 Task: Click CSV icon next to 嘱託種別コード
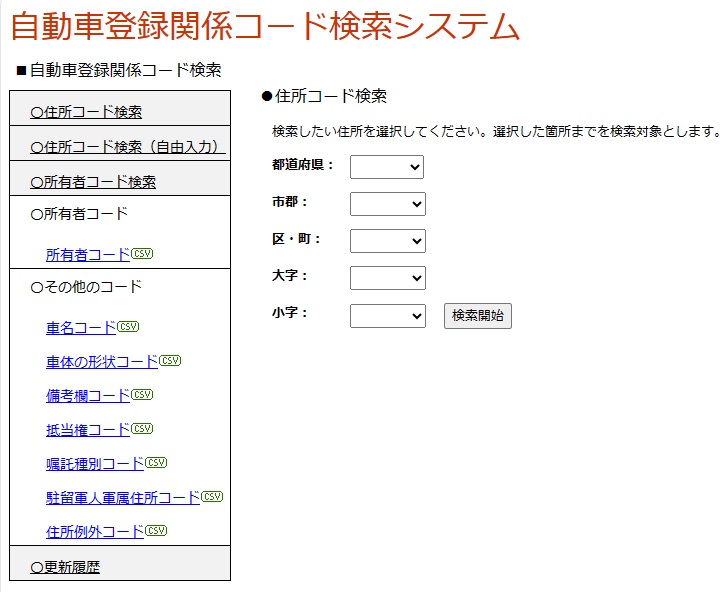pos(156,463)
